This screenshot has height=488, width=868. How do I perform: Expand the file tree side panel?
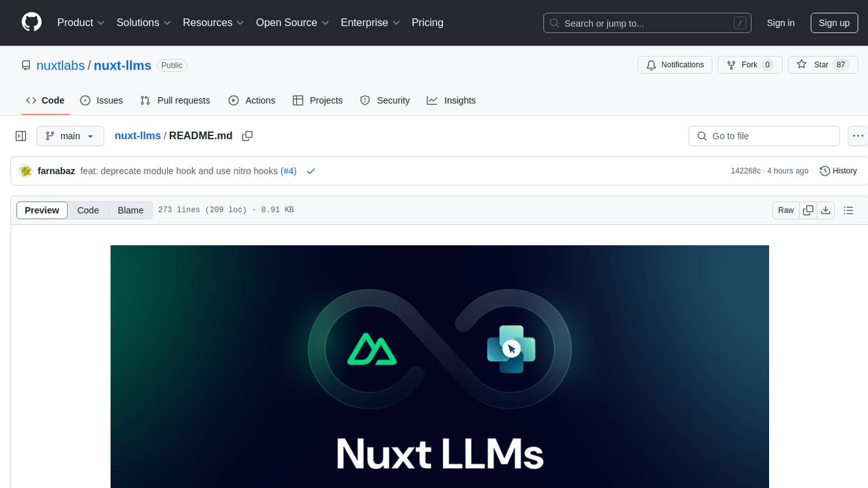coord(21,136)
